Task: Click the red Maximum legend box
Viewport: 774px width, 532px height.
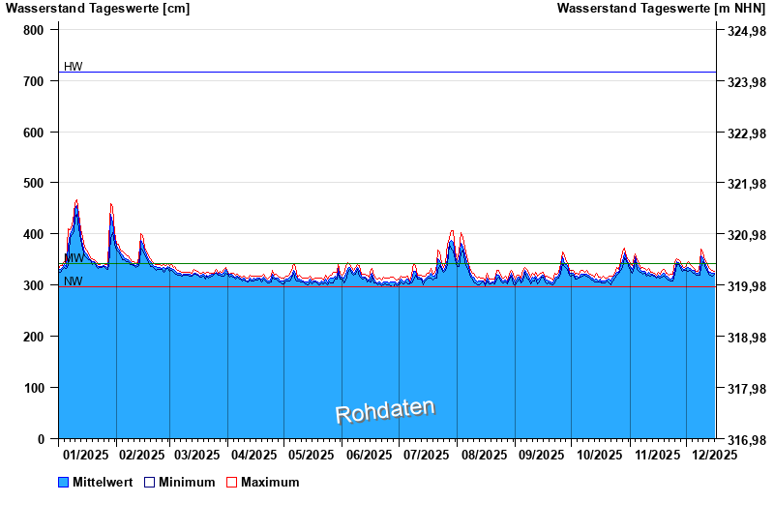Action: point(231,482)
